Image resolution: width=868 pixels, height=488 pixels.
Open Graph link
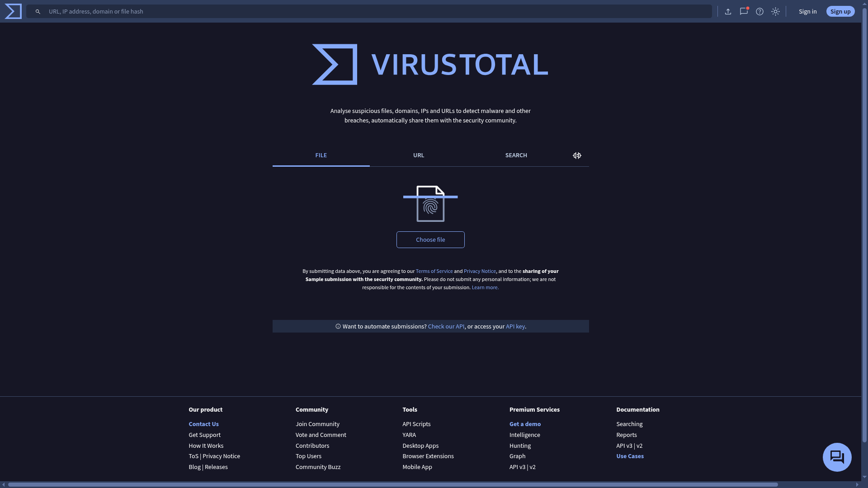pyautogui.click(x=517, y=456)
